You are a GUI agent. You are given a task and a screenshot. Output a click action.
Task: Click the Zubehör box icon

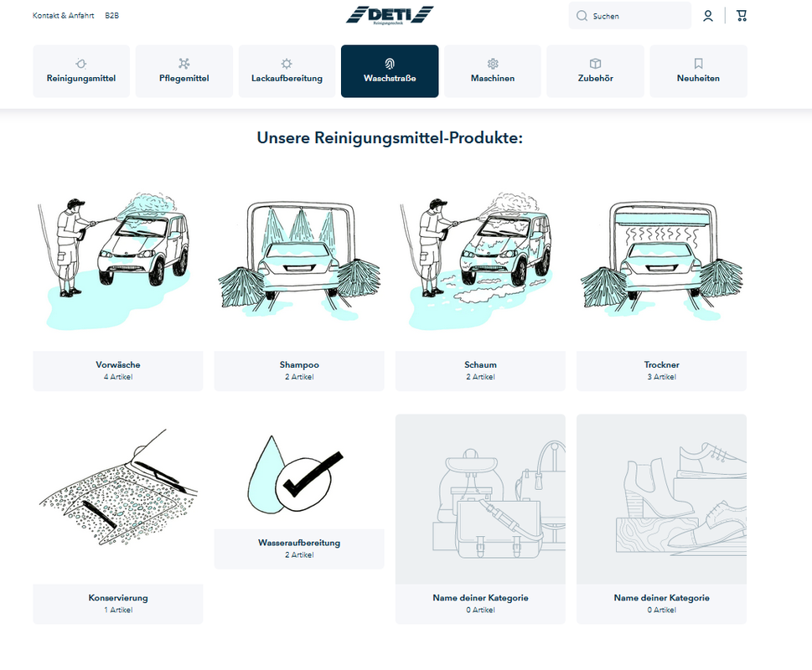pyautogui.click(x=596, y=64)
